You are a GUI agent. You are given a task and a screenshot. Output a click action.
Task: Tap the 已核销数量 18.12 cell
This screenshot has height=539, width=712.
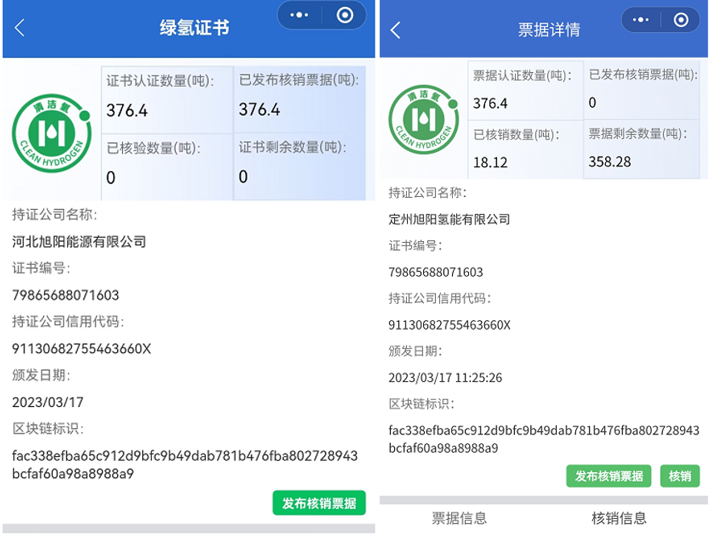tap(524, 149)
